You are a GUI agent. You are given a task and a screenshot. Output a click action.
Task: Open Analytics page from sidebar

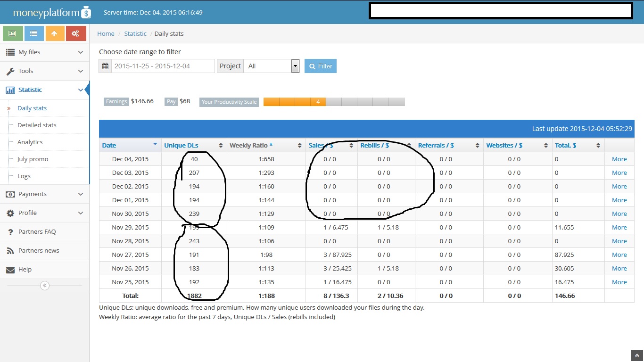[x=30, y=142]
